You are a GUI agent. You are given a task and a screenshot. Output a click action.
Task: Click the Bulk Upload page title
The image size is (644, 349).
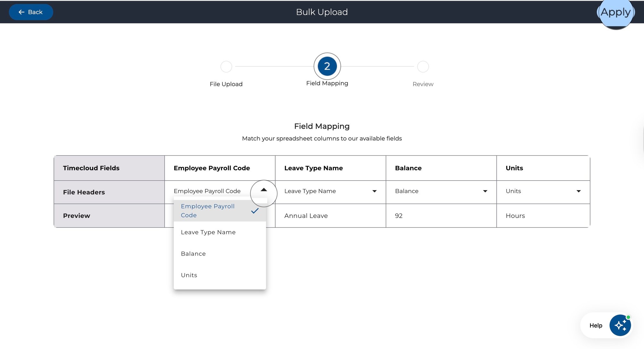322,12
